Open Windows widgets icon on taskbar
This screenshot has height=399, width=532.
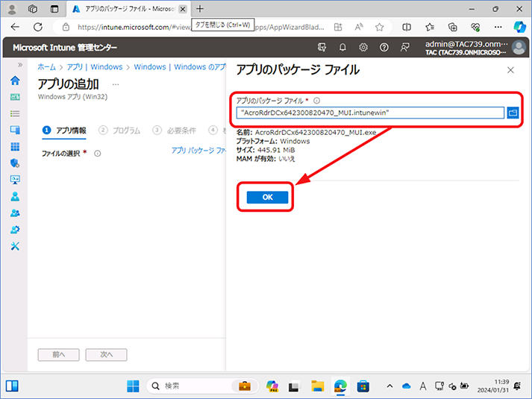coord(12,386)
